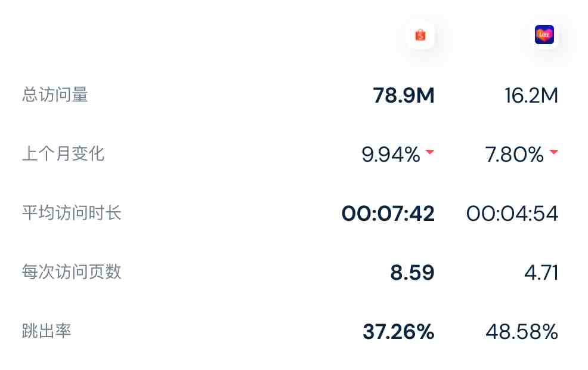Click the 7.80% monthly change value
Screen dimensions: 588x370
[x=515, y=155]
